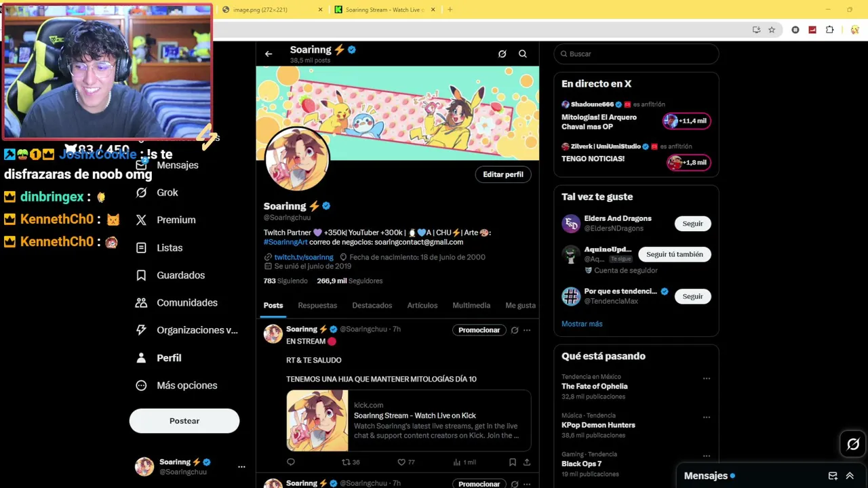The height and width of the screenshot is (488, 868).
Task: Switch to the Me gusta tab
Action: pos(520,305)
